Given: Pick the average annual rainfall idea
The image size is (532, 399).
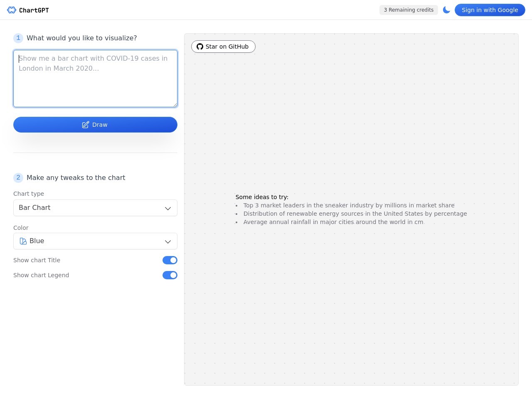Looking at the screenshot, I should point(333,222).
